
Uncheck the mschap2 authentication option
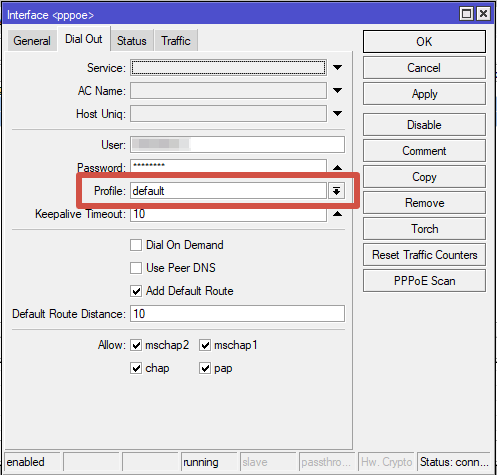coord(136,345)
